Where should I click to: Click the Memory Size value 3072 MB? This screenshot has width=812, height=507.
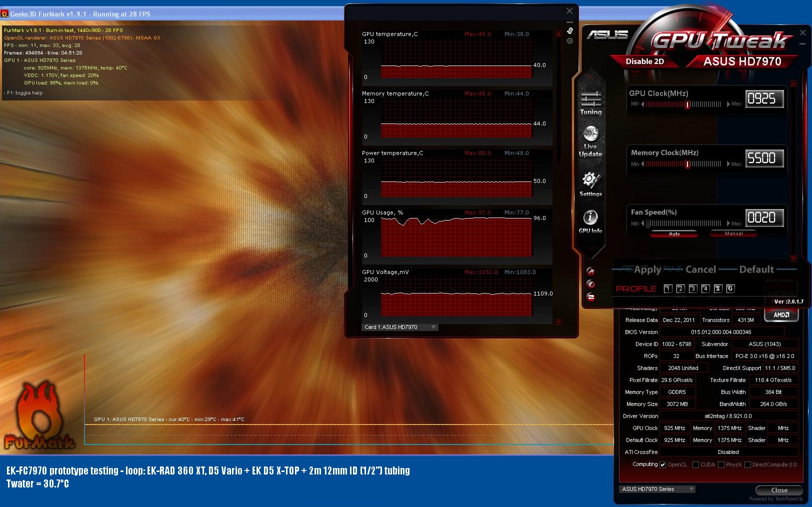(x=677, y=404)
